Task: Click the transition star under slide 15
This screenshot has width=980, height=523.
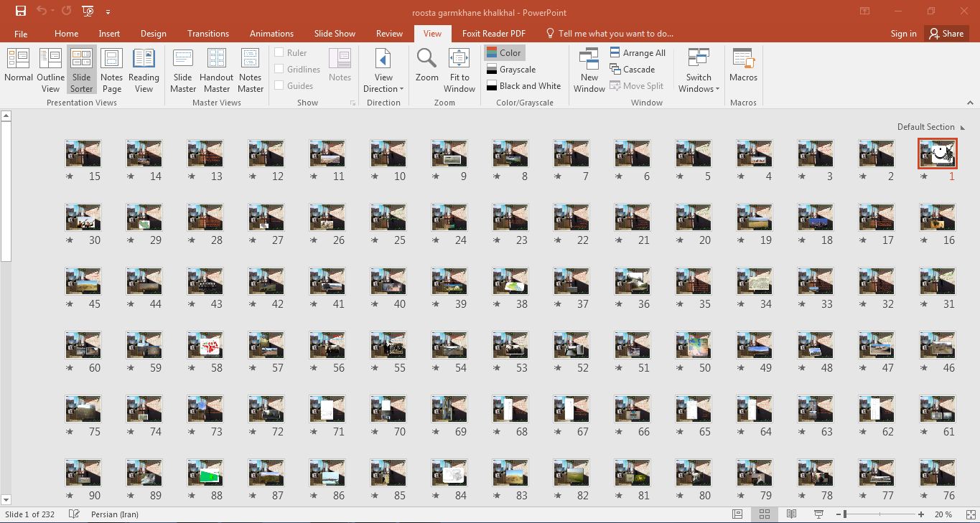Action: pyautogui.click(x=70, y=176)
